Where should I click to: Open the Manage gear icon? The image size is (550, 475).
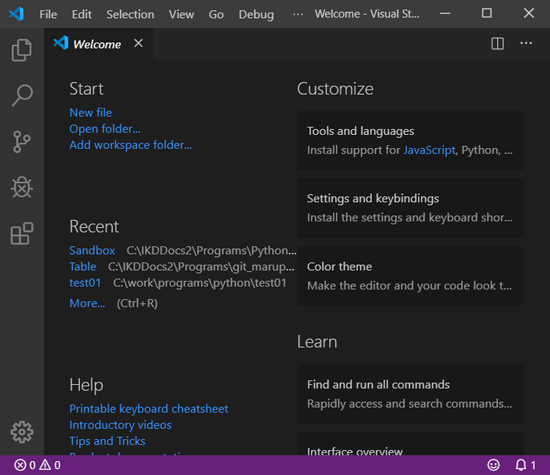[22, 432]
